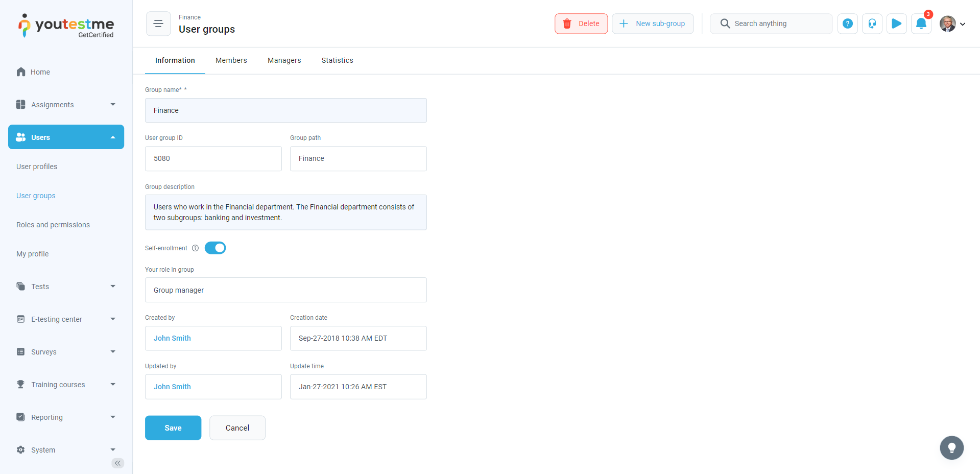Click the Self-enrollment help info icon
This screenshot has height=474, width=980.
pyautogui.click(x=195, y=248)
